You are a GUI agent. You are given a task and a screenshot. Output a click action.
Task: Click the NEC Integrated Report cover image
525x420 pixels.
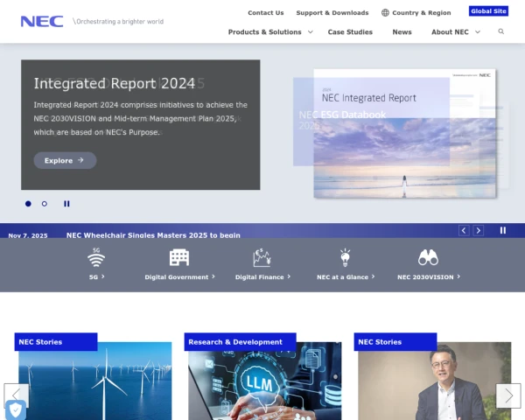(x=404, y=134)
